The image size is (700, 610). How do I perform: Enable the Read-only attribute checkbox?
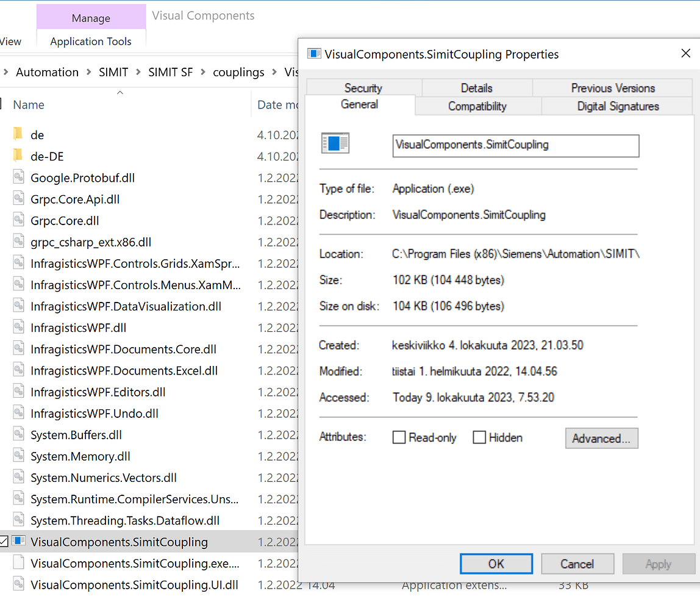point(399,437)
